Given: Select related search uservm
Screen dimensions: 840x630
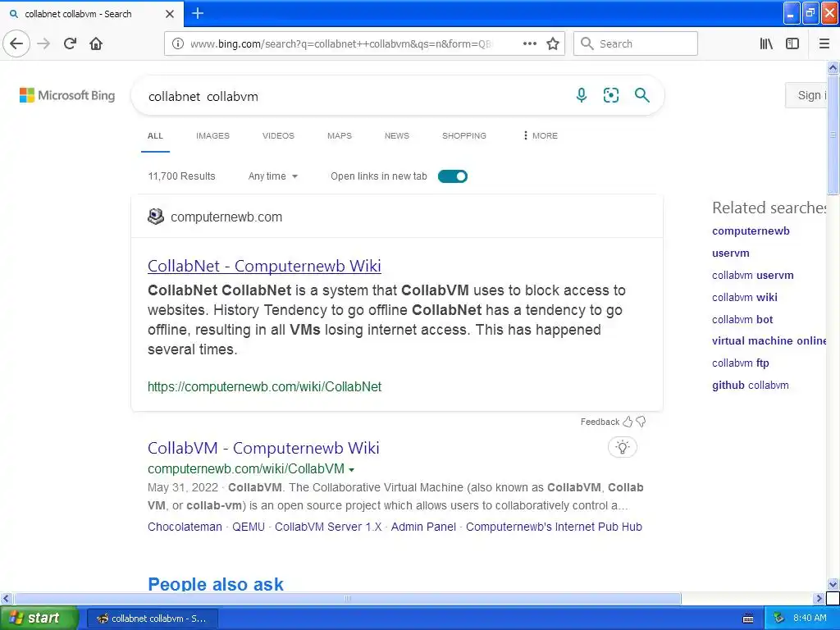Looking at the screenshot, I should [x=730, y=253].
